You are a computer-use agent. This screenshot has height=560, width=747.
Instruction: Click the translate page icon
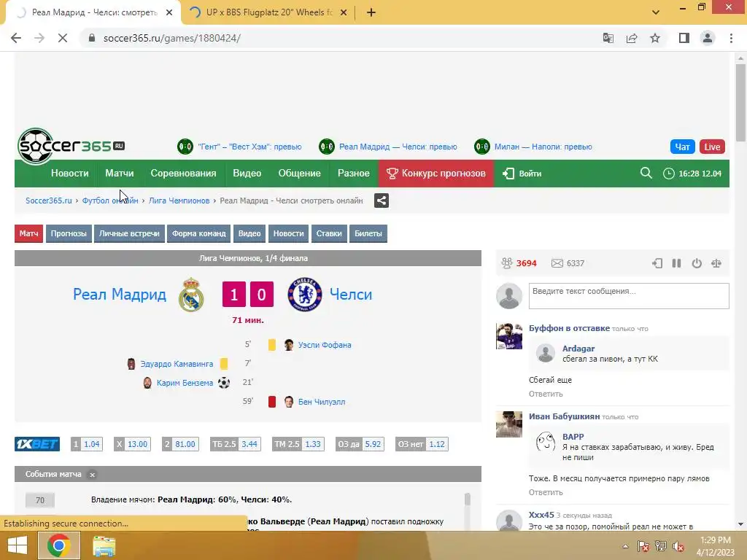click(608, 38)
